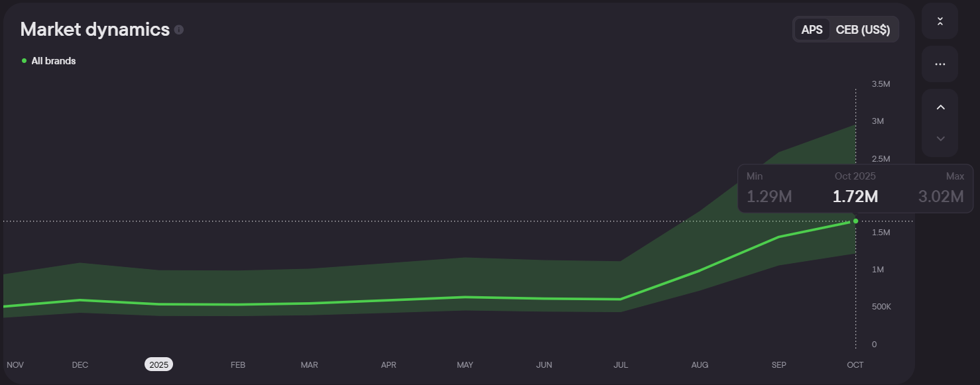Click the Min 1.29M tooltip value
Viewport: 980px width, 385px height.
pos(769,196)
